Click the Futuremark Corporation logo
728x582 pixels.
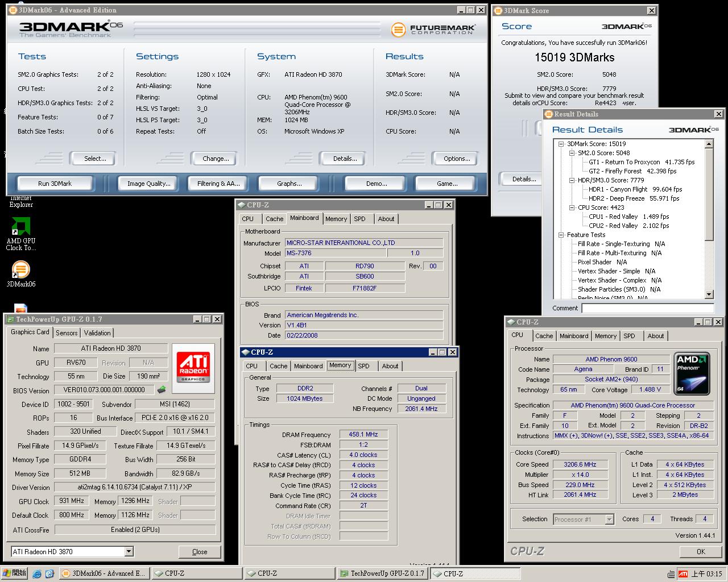pyautogui.click(x=433, y=29)
